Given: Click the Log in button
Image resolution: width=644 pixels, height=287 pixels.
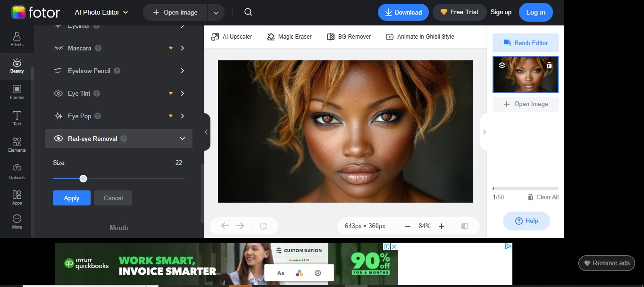Looking at the screenshot, I should point(535,12).
